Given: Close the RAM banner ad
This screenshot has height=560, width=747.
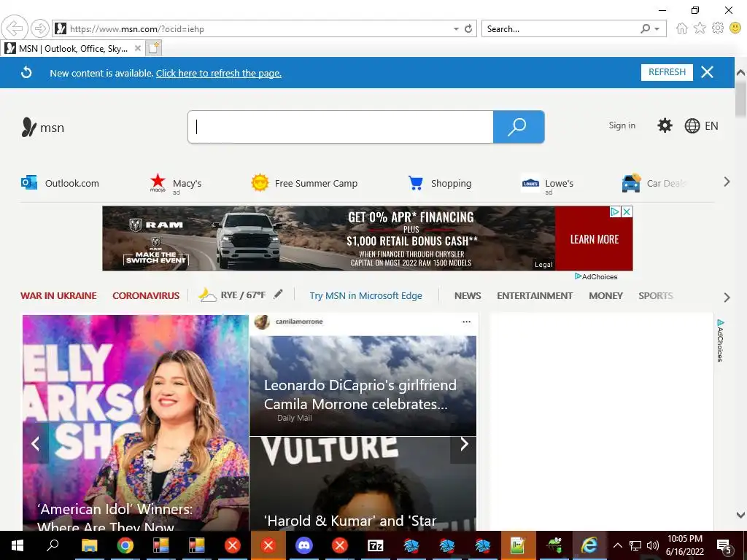Looking at the screenshot, I should pos(627,212).
